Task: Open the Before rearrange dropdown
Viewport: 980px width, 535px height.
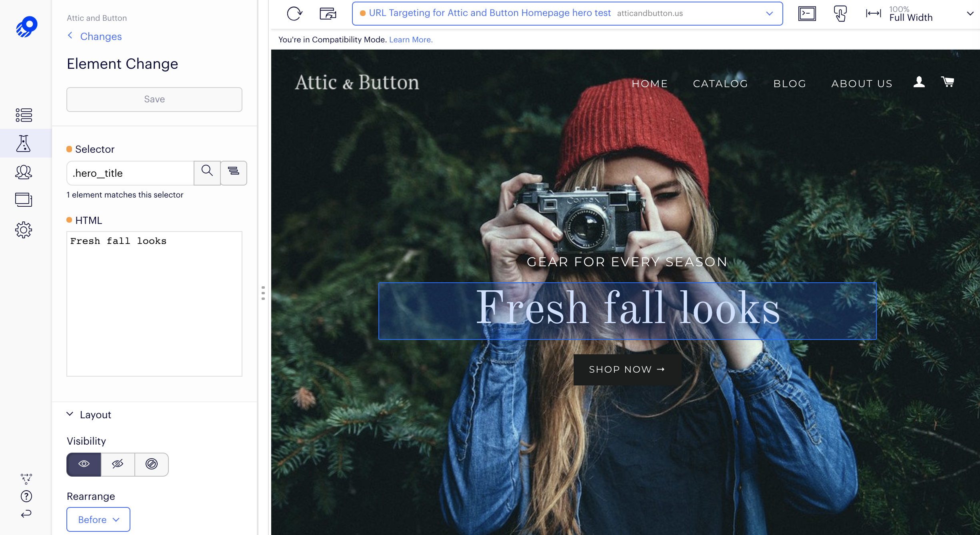Action: [x=98, y=519]
